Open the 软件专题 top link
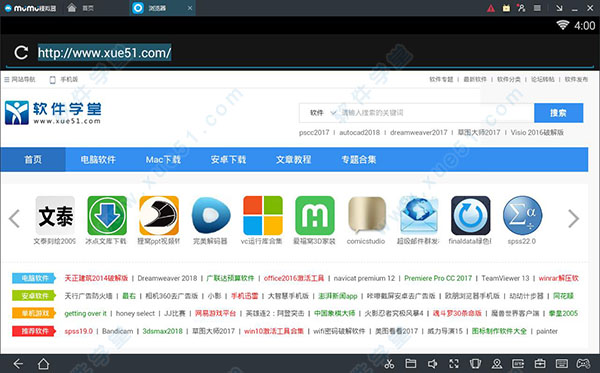 [441, 79]
